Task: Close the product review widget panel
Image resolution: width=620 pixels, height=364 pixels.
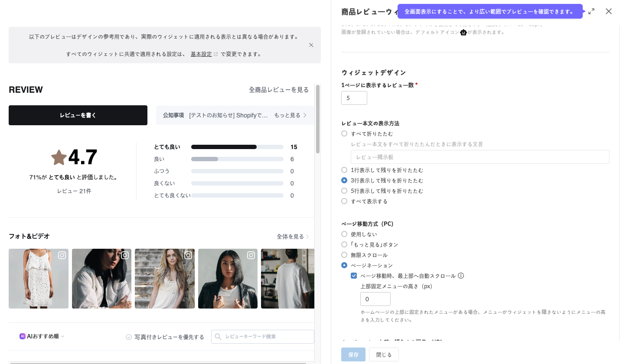Action: [609, 12]
